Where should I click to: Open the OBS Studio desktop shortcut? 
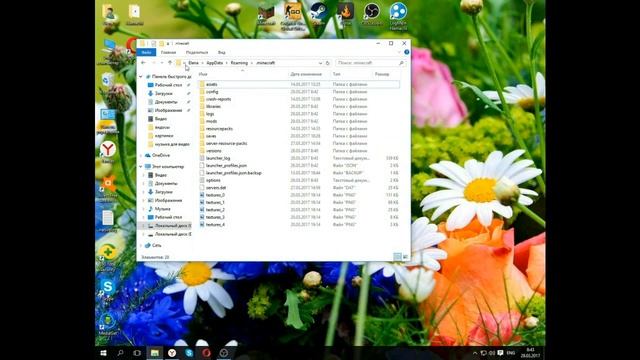click(x=371, y=12)
